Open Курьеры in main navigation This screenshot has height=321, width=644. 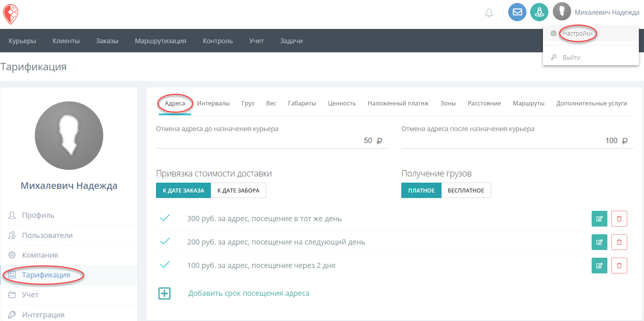(22, 41)
